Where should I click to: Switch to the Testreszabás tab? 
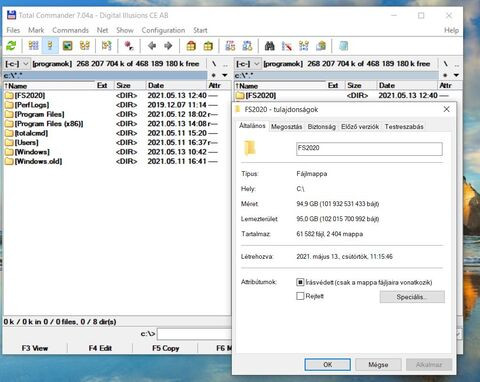coord(404,127)
